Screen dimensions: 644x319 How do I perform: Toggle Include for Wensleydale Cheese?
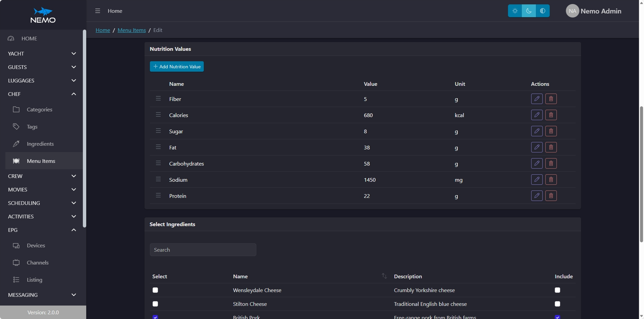click(x=557, y=290)
